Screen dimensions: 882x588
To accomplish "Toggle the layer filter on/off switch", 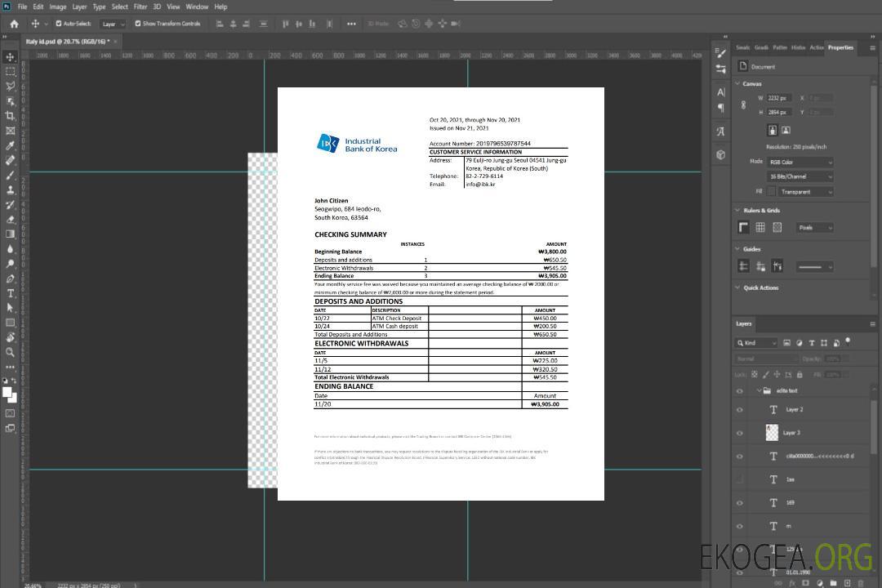I will pos(848,341).
